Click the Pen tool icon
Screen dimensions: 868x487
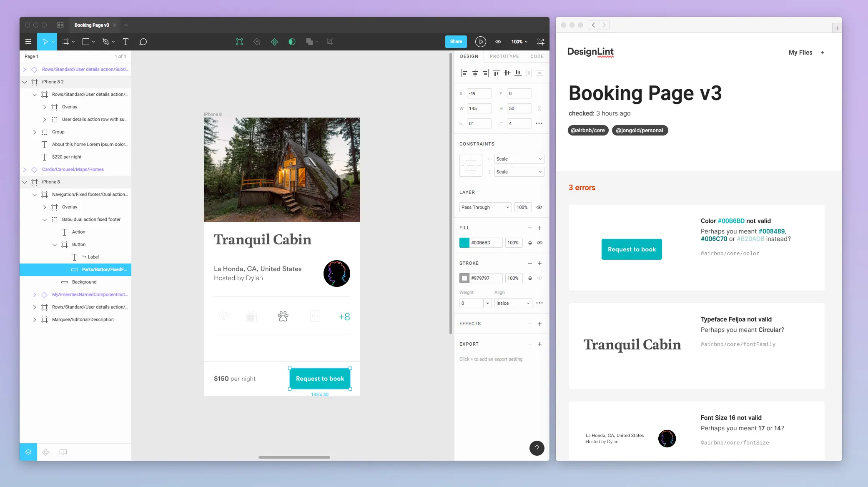(106, 42)
